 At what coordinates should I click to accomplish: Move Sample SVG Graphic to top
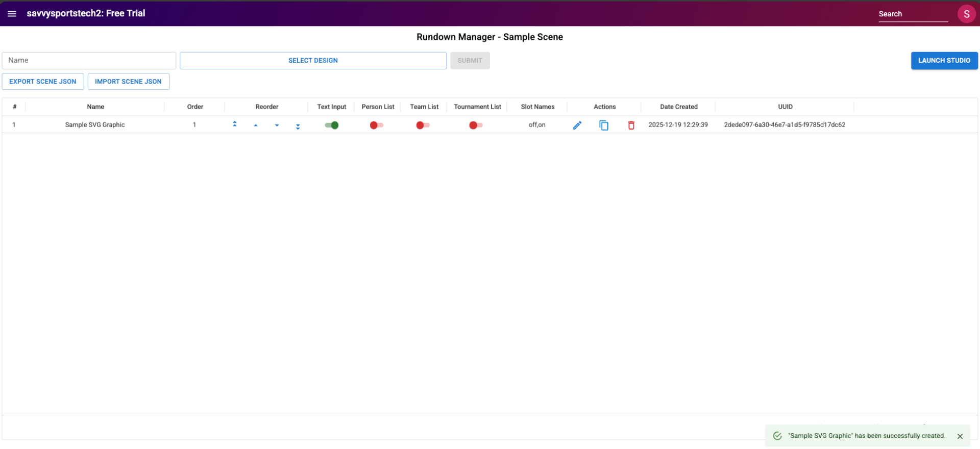235,124
